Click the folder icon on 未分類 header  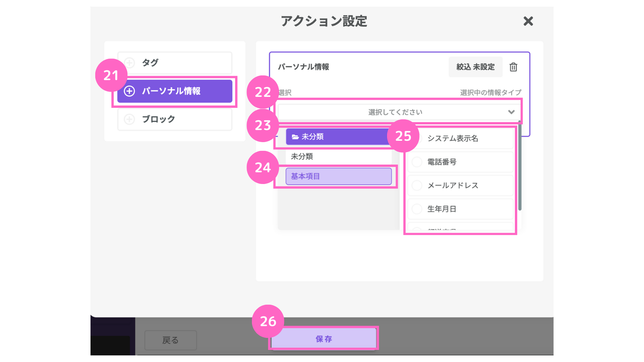pyautogui.click(x=295, y=137)
